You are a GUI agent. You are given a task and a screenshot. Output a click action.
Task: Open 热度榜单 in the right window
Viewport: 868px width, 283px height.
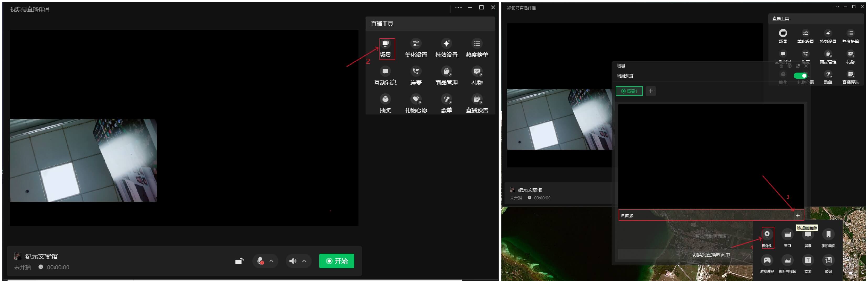[x=850, y=36]
